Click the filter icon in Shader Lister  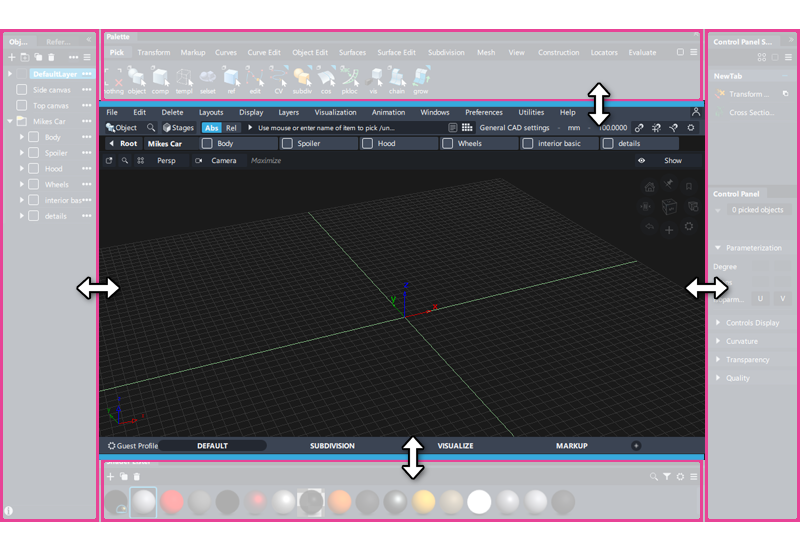click(x=667, y=477)
